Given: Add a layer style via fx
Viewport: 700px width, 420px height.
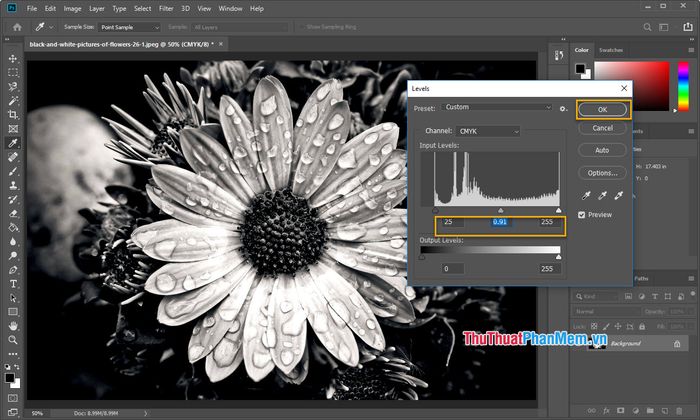Looking at the screenshot, I should point(606,411).
